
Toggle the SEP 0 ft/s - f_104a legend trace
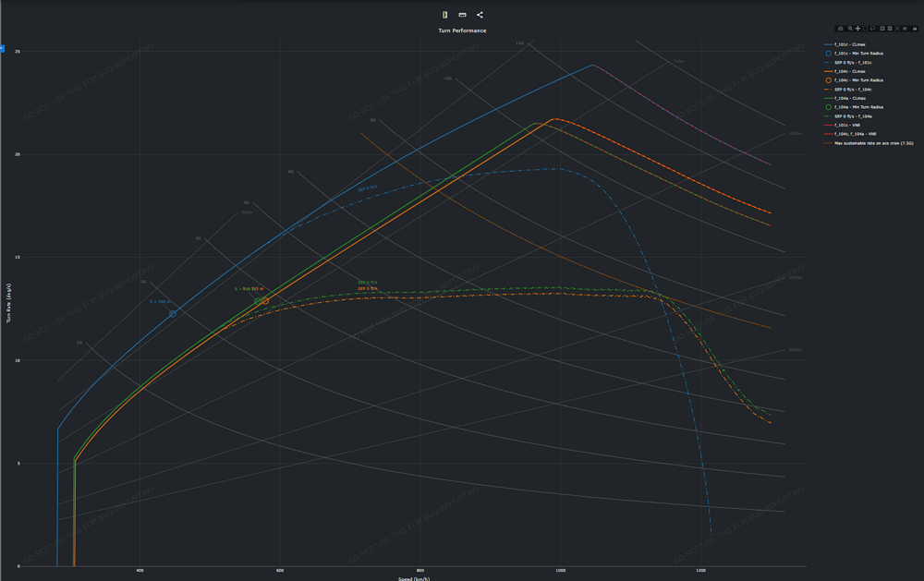point(848,116)
